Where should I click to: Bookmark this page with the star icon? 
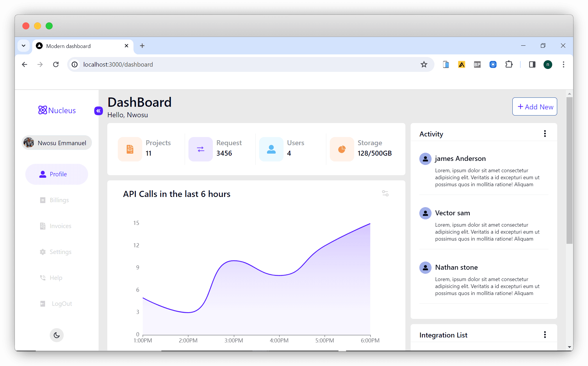click(424, 65)
